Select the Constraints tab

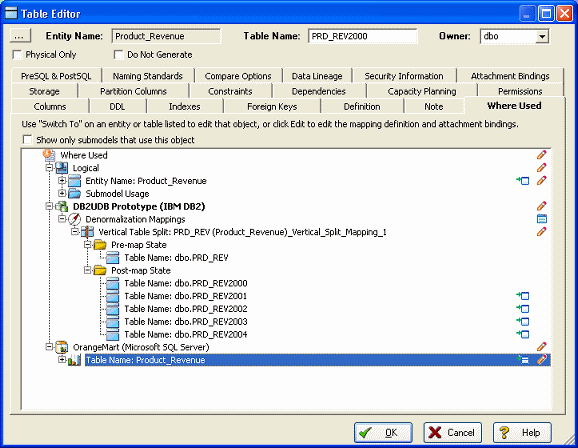point(230,91)
